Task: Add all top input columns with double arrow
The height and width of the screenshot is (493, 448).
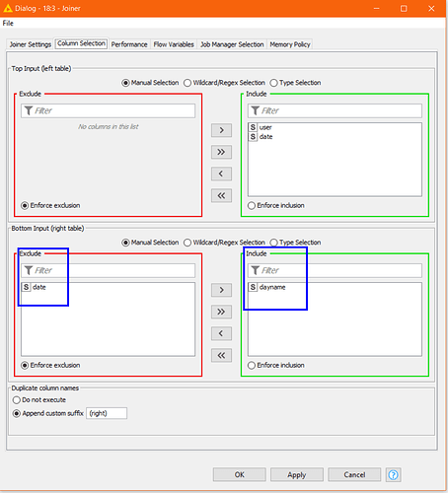Action: coord(221,152)
